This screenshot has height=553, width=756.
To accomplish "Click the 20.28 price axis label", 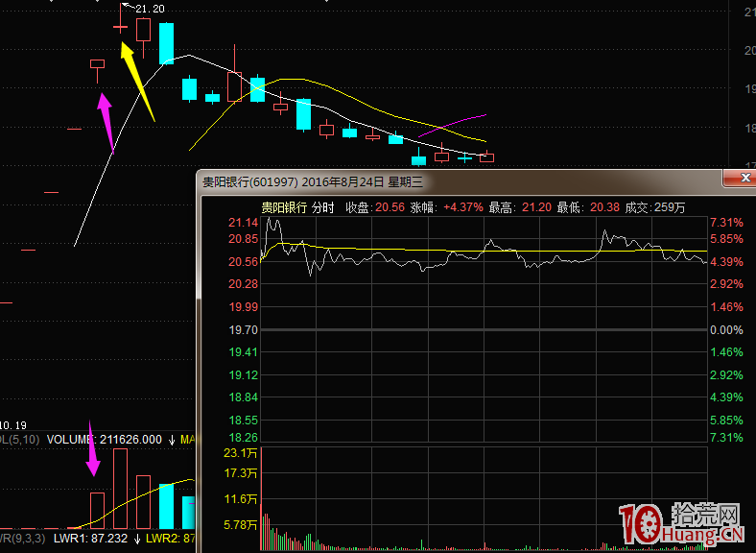I will (243, 284).
